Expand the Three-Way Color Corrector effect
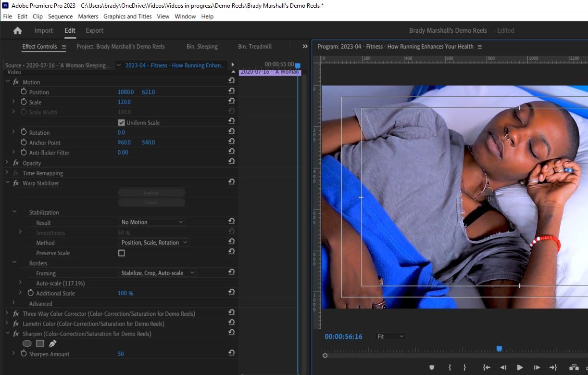Viewport: 588px width, 375px height. coord(7,313)
